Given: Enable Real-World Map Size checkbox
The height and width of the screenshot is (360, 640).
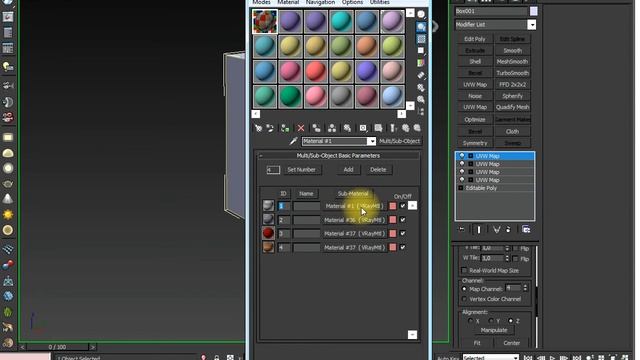Looking at the screenshot, I should (464, 270).
